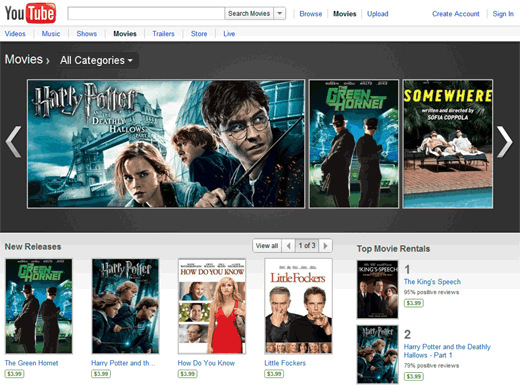Click the Search Movies button
Screen dimensions: 520x388
[249, 14]
